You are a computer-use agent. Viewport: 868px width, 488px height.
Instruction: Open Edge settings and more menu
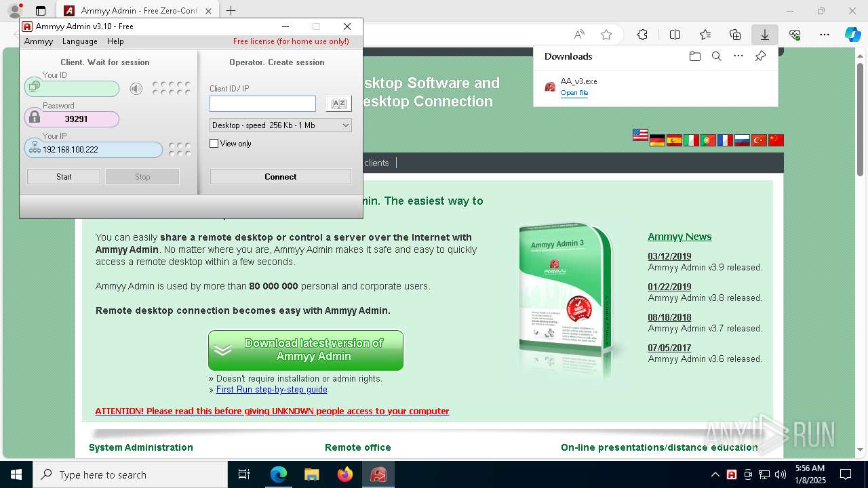(x=825, y=35)
